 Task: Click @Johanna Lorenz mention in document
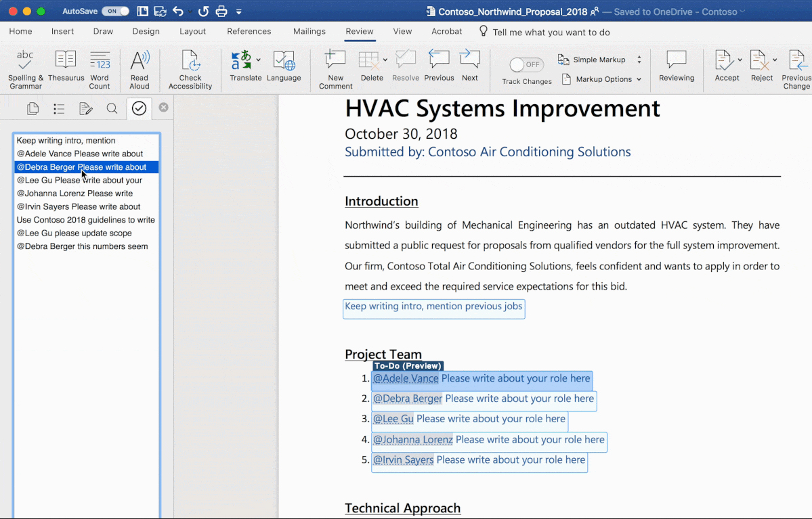[412, 439]
